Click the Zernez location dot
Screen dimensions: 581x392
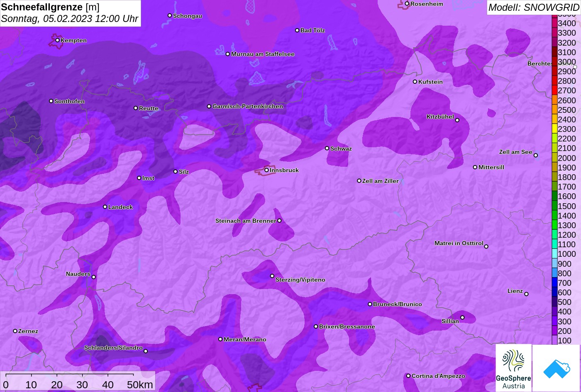pos(15,331)
